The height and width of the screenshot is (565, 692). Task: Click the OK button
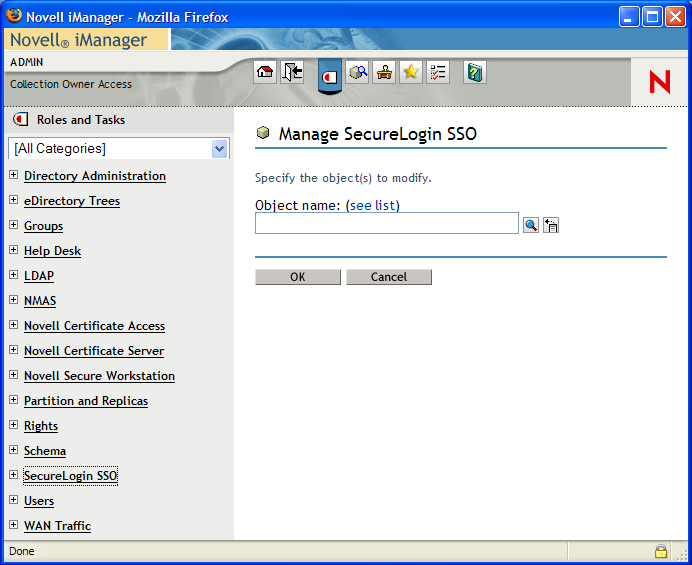coord(298,277)
